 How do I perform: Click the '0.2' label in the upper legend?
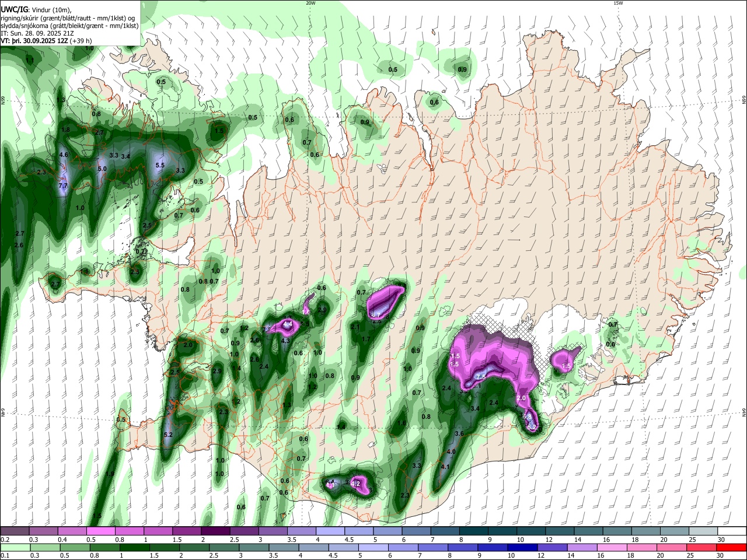click(x=4, y=540)
